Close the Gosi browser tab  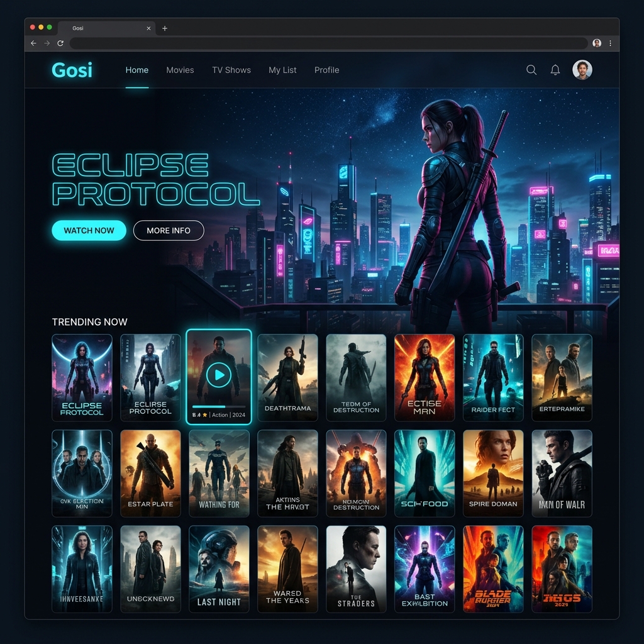pos(148,28)
